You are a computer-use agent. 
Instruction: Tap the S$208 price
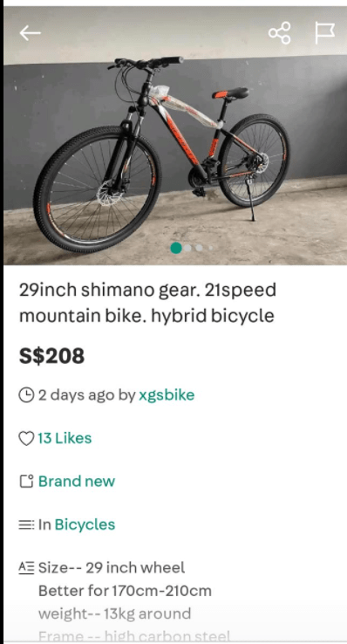51,356
